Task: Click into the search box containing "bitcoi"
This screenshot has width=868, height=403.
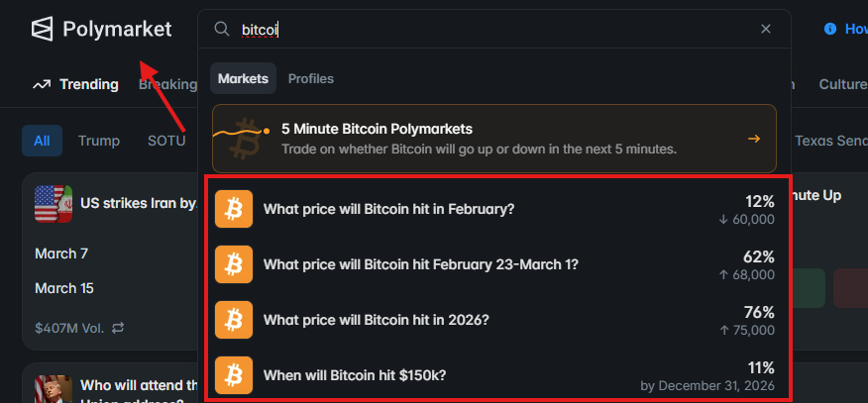Action: click(495, 30)
